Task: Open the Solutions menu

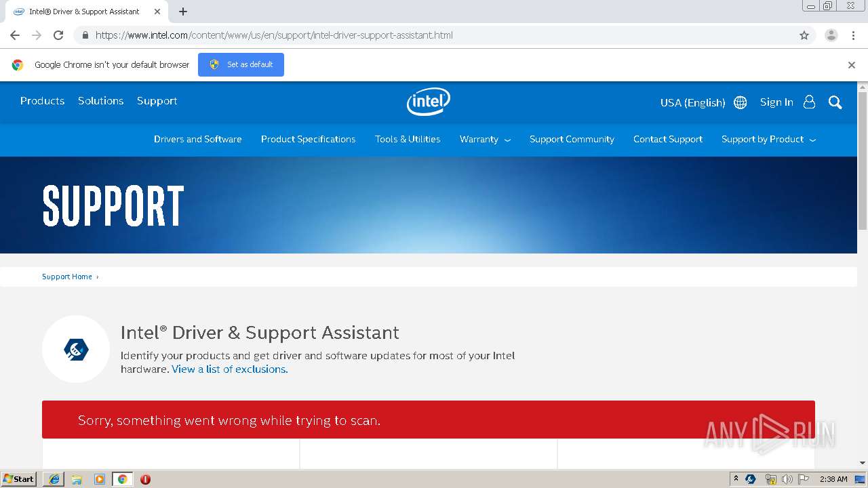Action: [100, 100]
